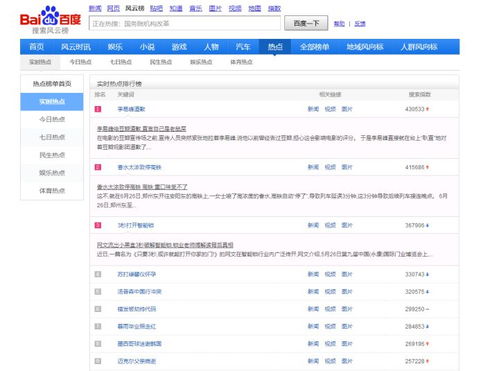Click the 帮助 link beside the search button

click(339, 24)
